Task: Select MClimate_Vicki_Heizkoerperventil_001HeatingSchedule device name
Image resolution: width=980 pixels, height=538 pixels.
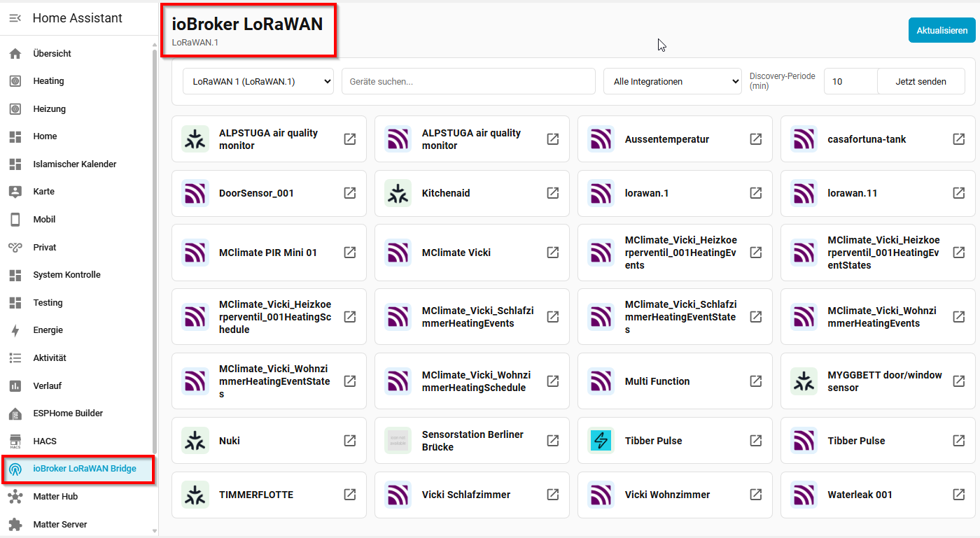Action: coord(275,317)
